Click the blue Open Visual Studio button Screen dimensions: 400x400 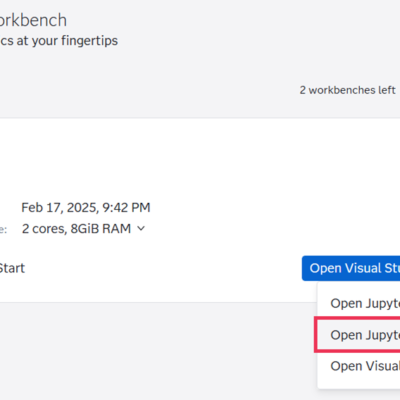click(x=351, y=268)
